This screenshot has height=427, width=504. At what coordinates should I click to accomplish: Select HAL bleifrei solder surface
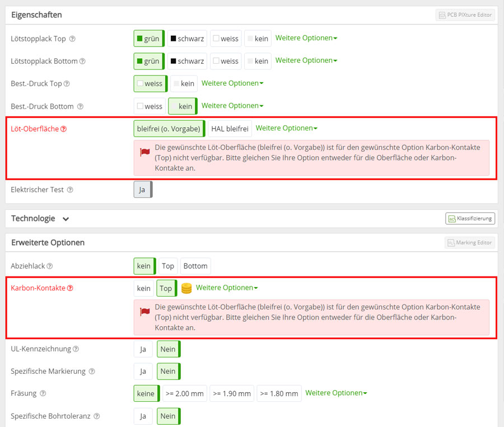[x=230, y=129]
